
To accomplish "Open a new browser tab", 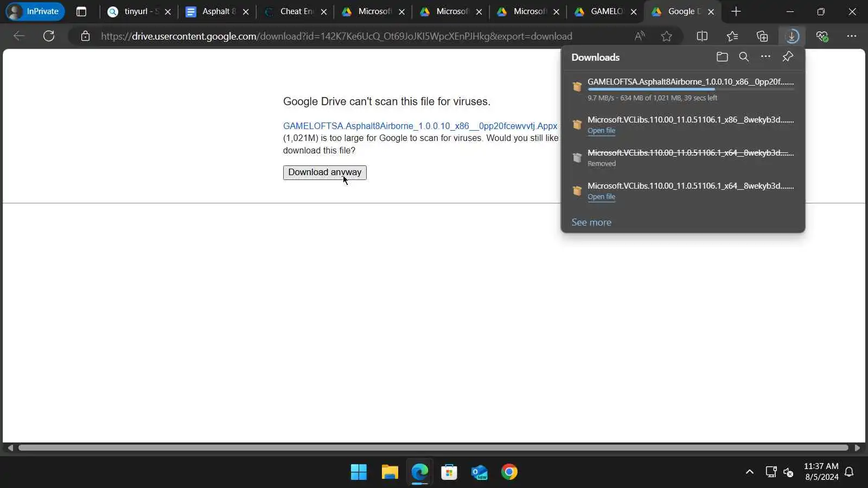I will (x=736, y=11).
